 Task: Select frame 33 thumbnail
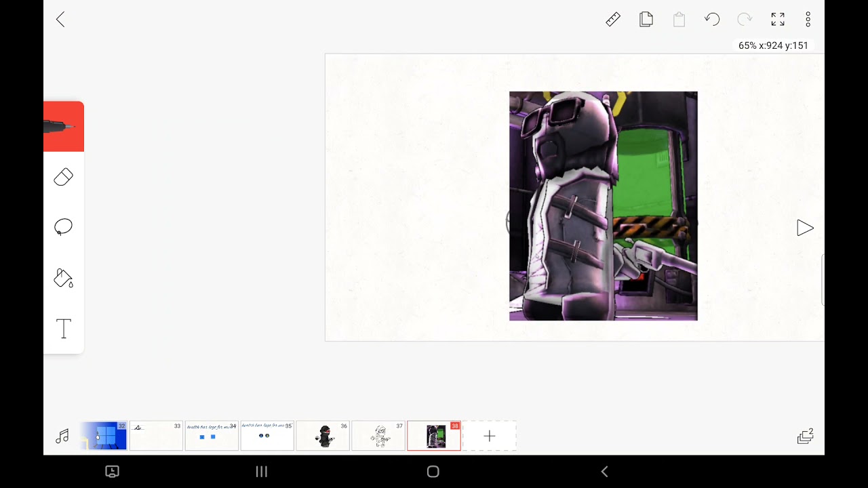coord(156,436)
